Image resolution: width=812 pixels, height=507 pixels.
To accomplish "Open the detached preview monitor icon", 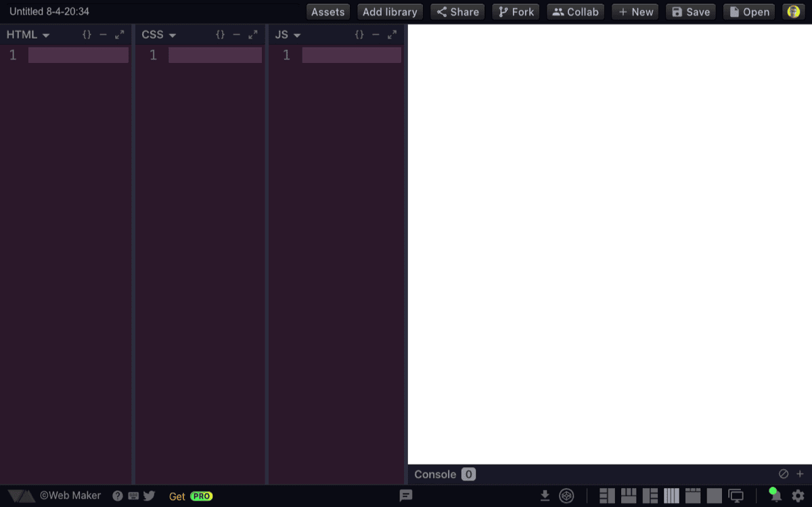I will [736, 495].
